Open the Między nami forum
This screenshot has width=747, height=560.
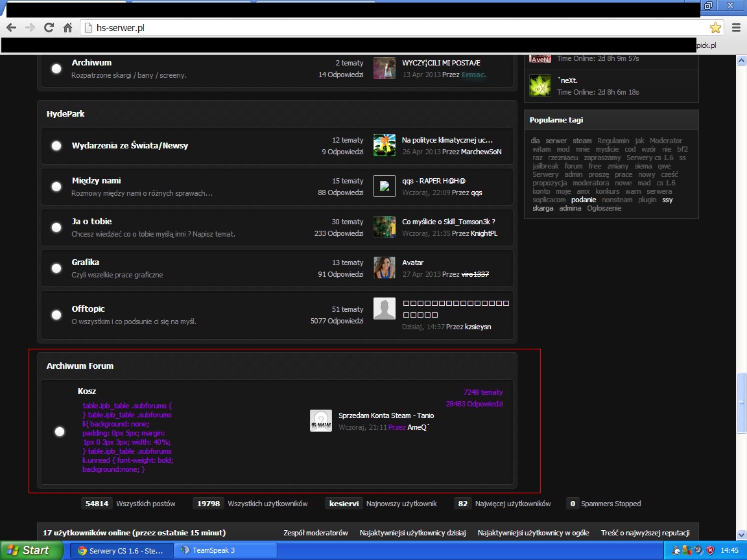pyautogui.click(x=96, y=181)
